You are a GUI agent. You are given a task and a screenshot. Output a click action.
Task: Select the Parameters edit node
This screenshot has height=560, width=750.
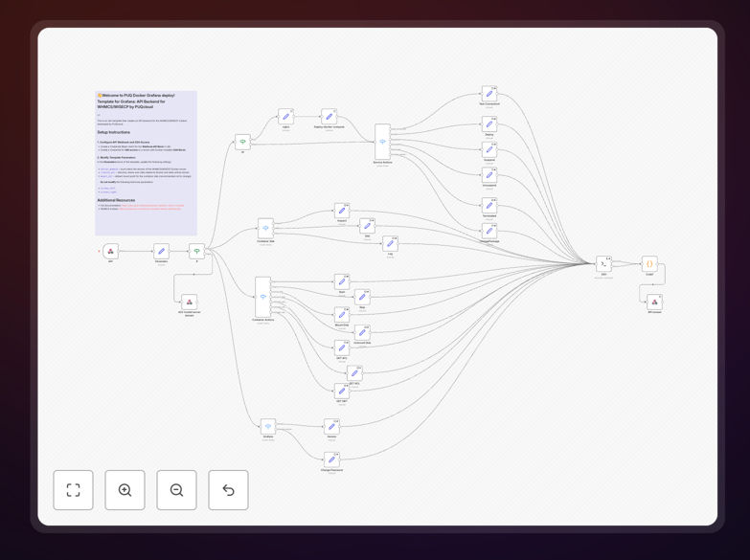click(161, 251)
